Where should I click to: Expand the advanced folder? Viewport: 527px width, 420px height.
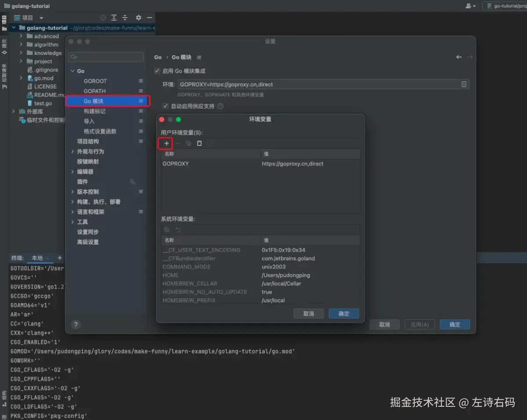(21, 36)
